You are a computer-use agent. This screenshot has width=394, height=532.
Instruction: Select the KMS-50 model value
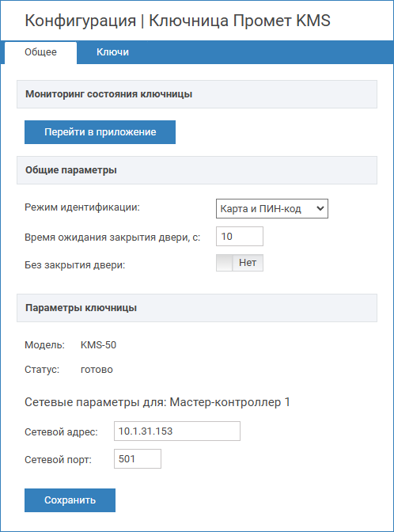(98, 345)
